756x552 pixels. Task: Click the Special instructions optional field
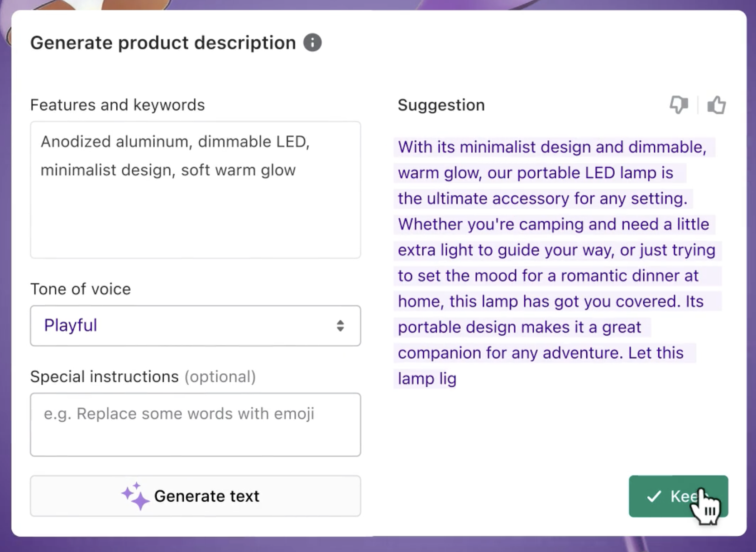[x=195, y=424]
